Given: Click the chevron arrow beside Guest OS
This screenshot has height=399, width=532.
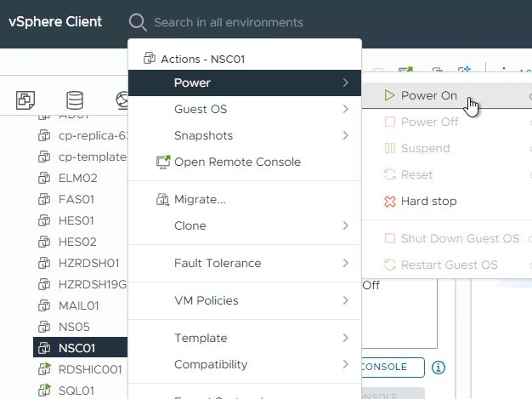Looking at the screenshot, I should [x=345, y=109].
